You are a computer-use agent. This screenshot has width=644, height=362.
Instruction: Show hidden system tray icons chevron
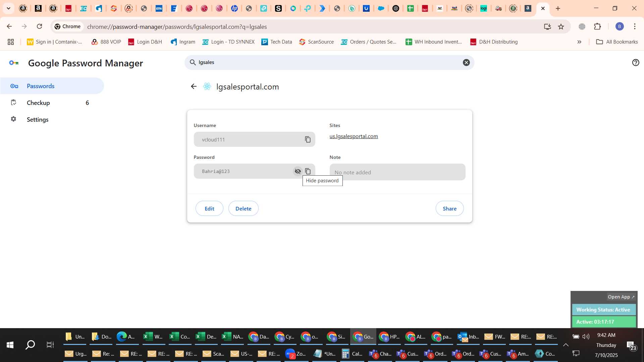click(x=566, y=345)
